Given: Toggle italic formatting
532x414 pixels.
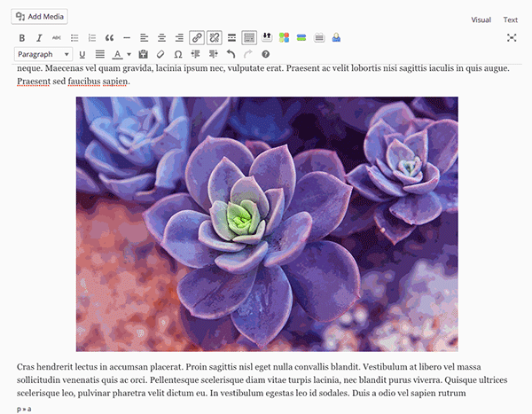Looking at the screenshot, I should pos(39,38).
